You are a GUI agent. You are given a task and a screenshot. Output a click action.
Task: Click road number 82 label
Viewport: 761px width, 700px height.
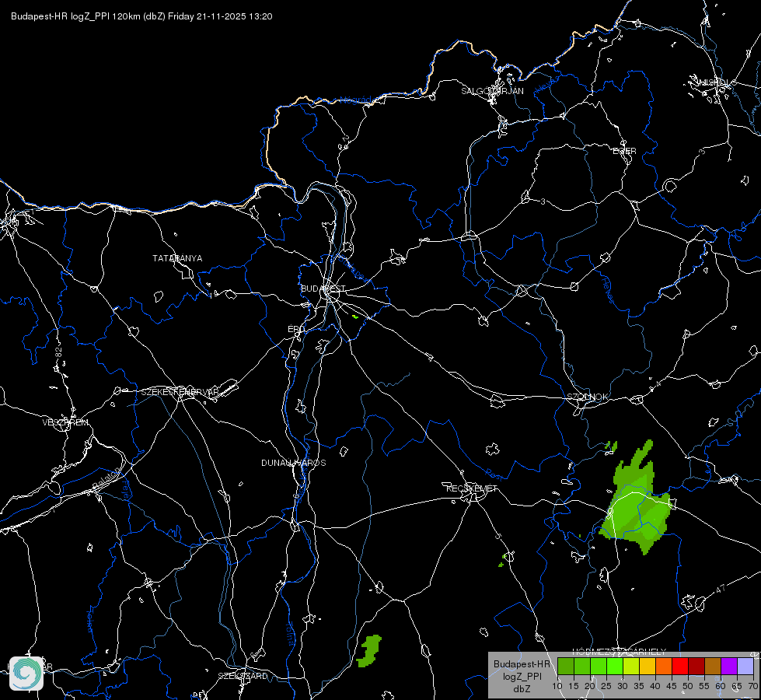click(x=59, y=353)
